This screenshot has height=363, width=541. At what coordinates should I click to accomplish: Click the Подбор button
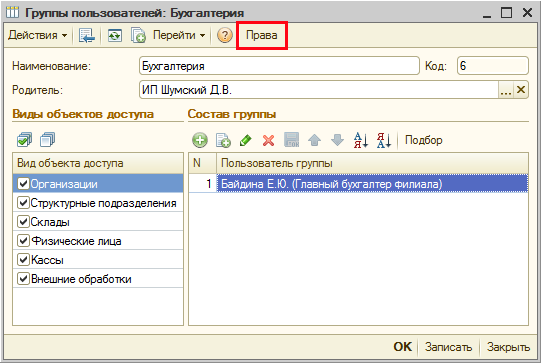pyautogui.click(x=423, y=140)
